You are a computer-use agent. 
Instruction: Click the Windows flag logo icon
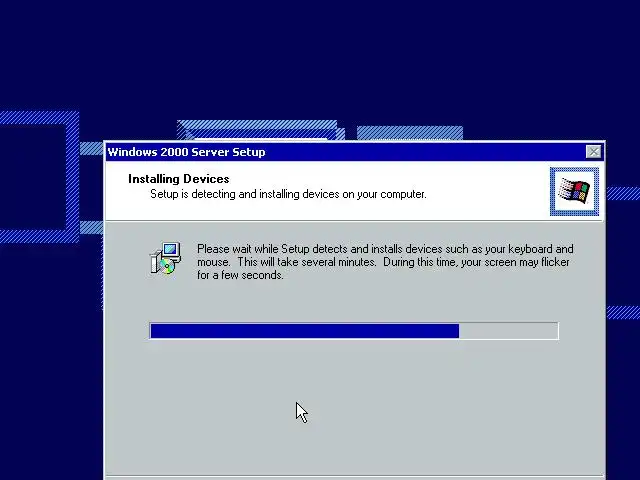click(574, 191)
